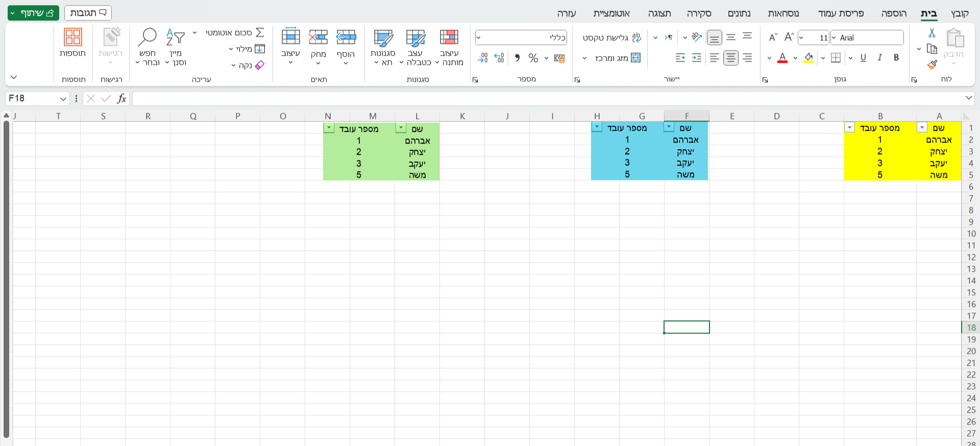
Task: Go to the תצוגה (View) tab
Action: click(x=659, y=13)
